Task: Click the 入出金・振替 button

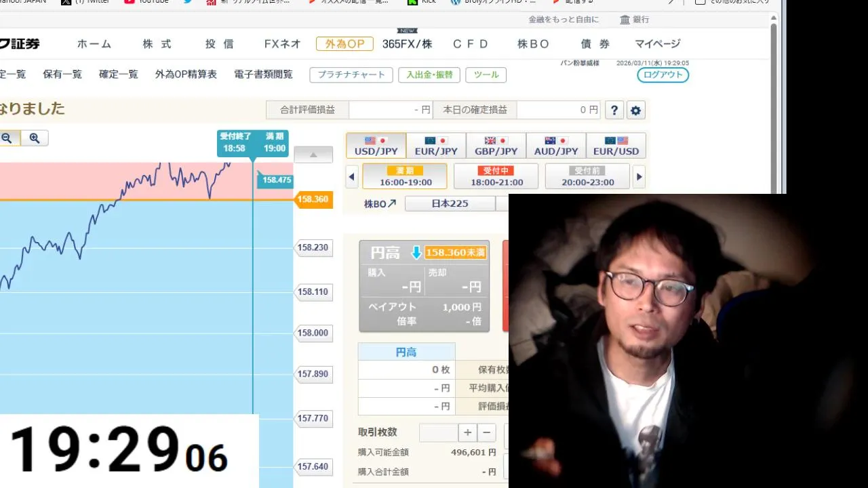Action: [429, 75]
